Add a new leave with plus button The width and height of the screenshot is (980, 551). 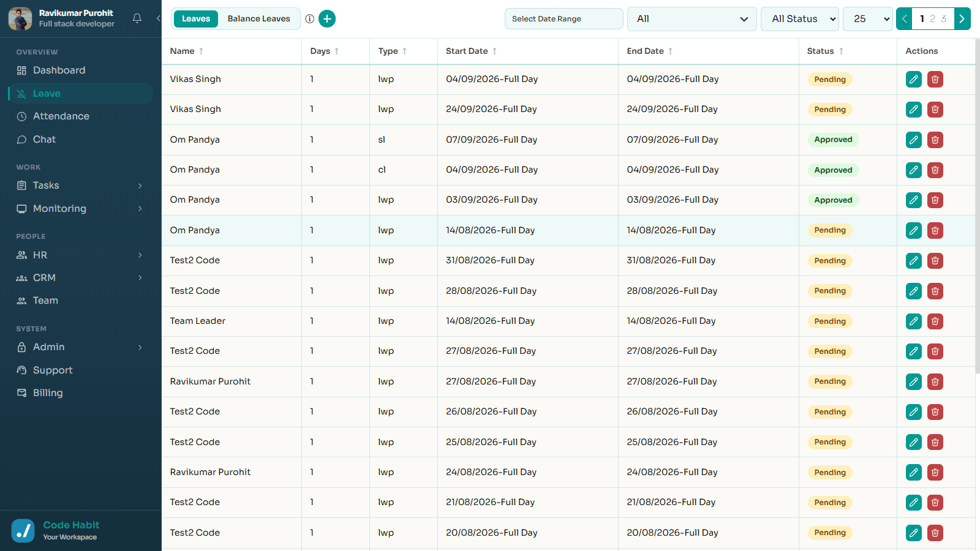tap(327, 19)
